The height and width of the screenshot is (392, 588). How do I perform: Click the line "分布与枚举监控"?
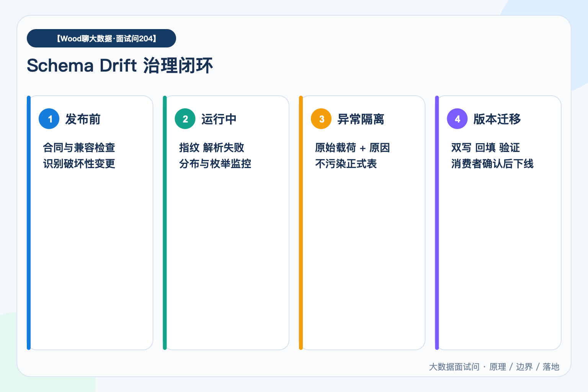click(x=215, y=163)
